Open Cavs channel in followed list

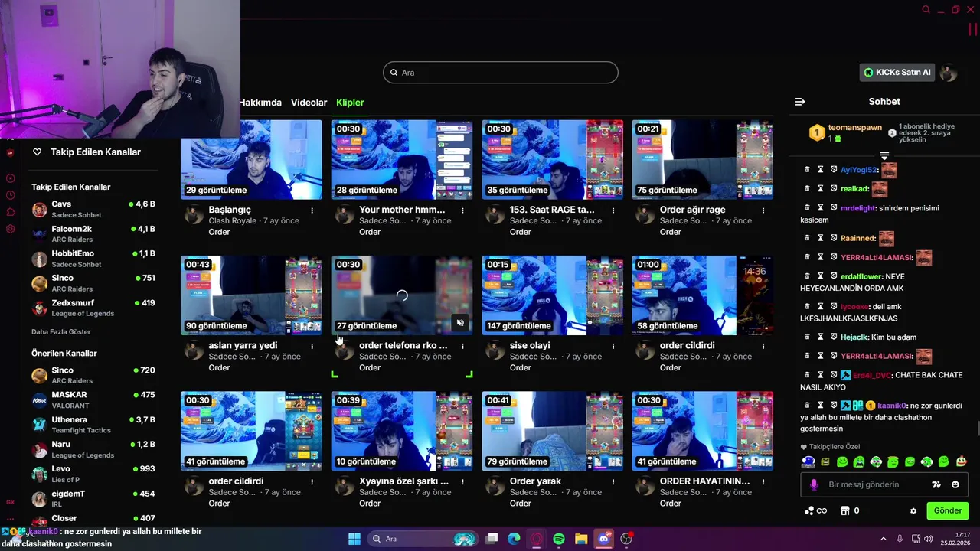(x=93, y=209)
